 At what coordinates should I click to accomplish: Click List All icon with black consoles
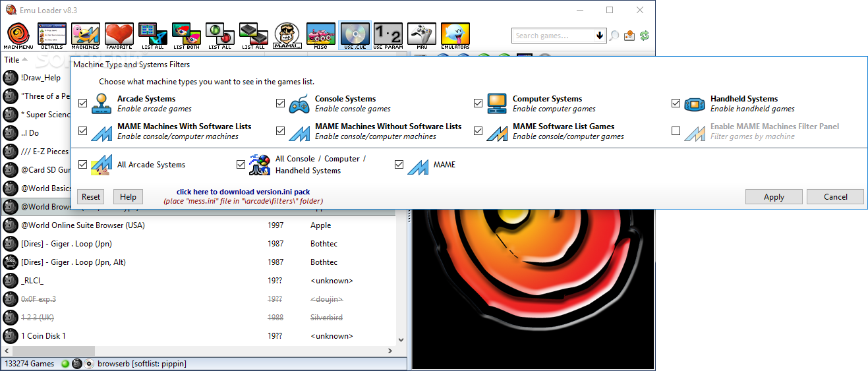[x=254, y=36]
